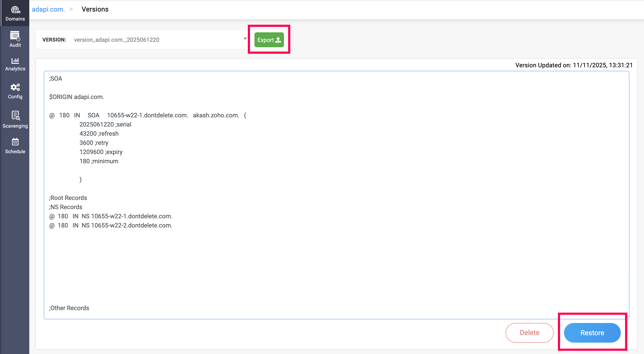Click the upload icon on Export
This screenshot has height=354, width=644.
[278, 40]
